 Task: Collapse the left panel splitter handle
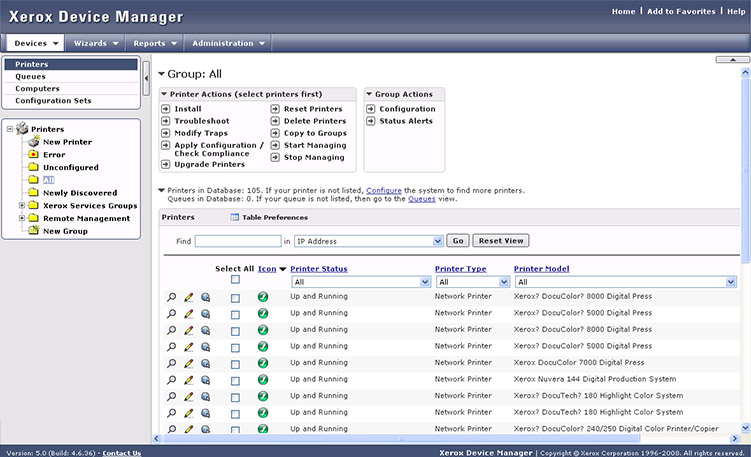pyautogui.click(x=146, y=78)
